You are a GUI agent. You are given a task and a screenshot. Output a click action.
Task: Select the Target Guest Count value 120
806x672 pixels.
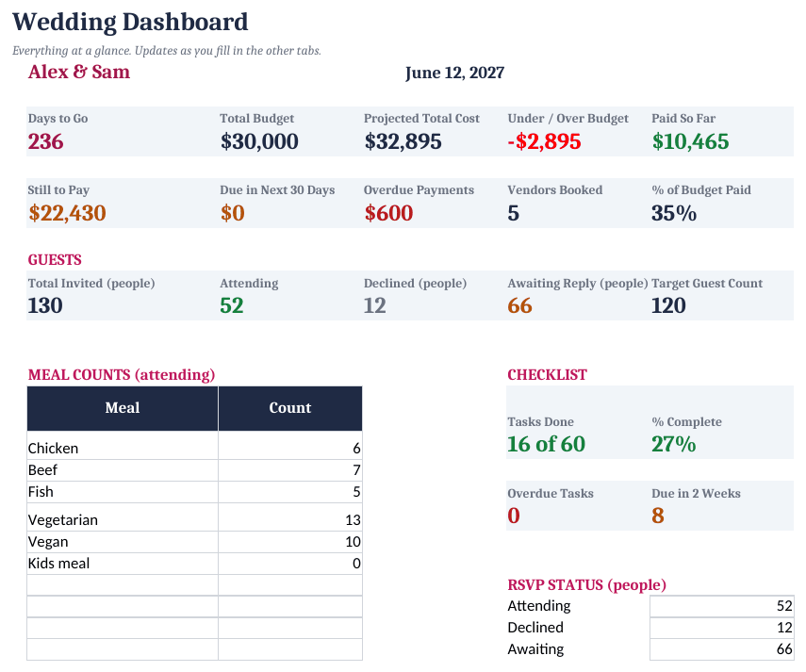coord(668,305)
